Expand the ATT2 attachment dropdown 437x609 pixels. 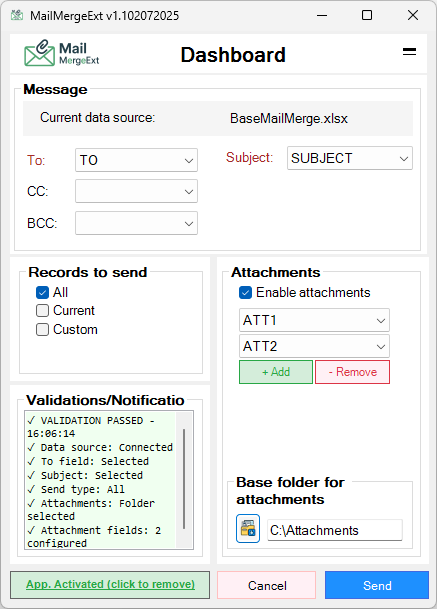click(314, 346)
